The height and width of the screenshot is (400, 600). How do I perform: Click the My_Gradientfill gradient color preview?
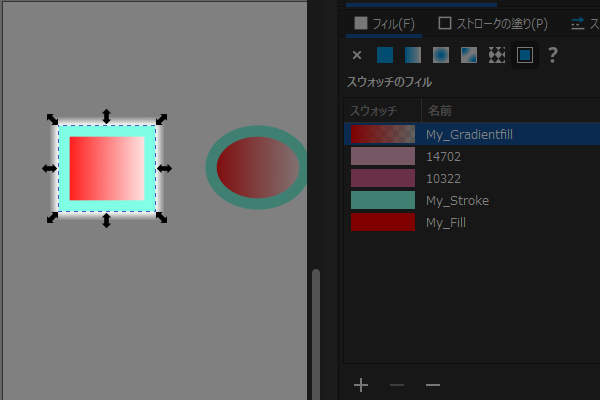pos(383,134)
